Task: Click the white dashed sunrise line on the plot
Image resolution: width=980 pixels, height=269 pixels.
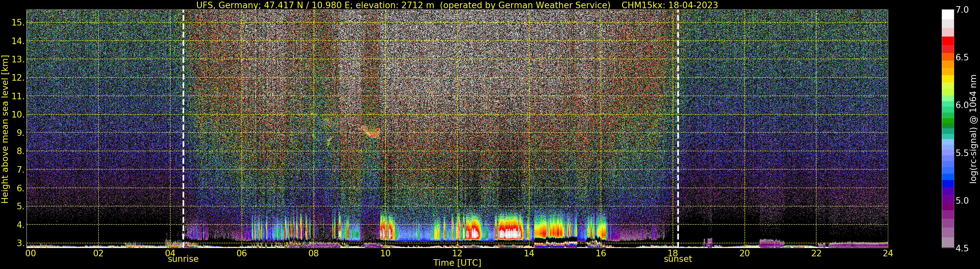Action: (184, 128)
